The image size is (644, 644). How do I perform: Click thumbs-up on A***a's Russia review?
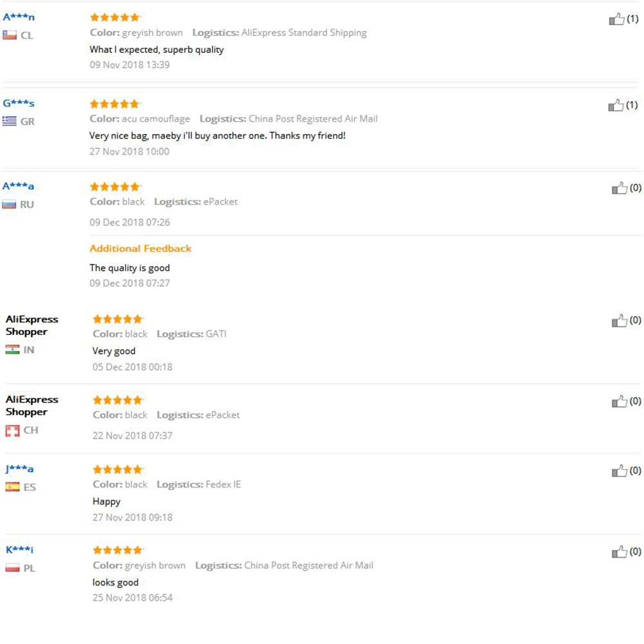(619, 188)
